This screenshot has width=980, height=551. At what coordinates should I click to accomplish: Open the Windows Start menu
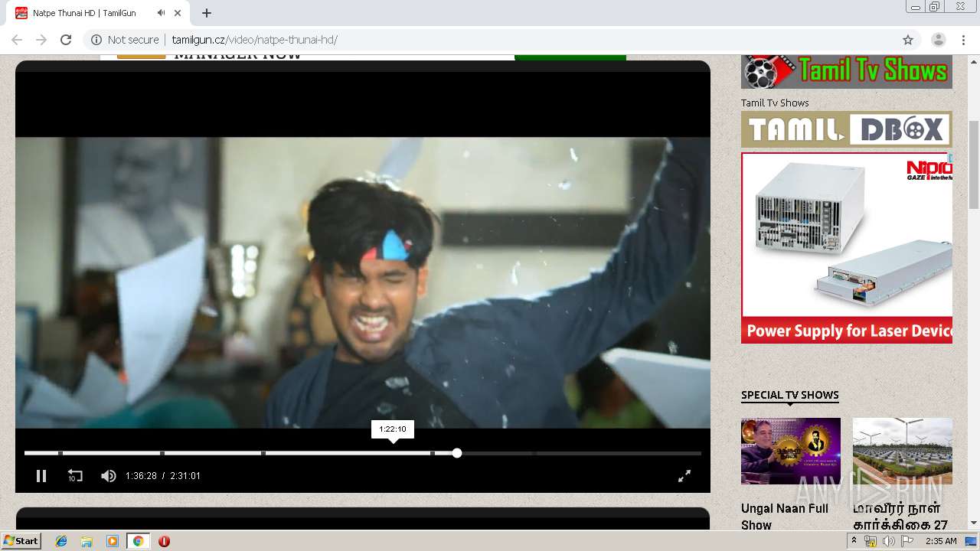click(21, 541)
